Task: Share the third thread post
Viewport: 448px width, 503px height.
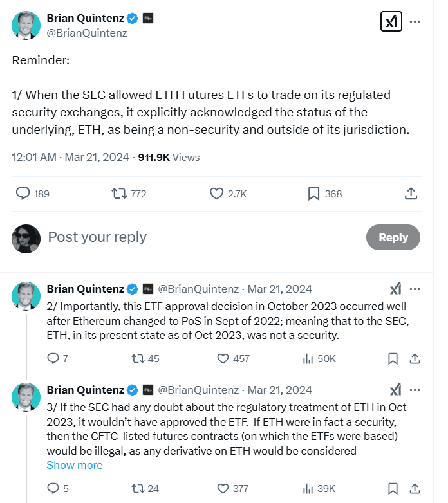Action: [415, 489]
